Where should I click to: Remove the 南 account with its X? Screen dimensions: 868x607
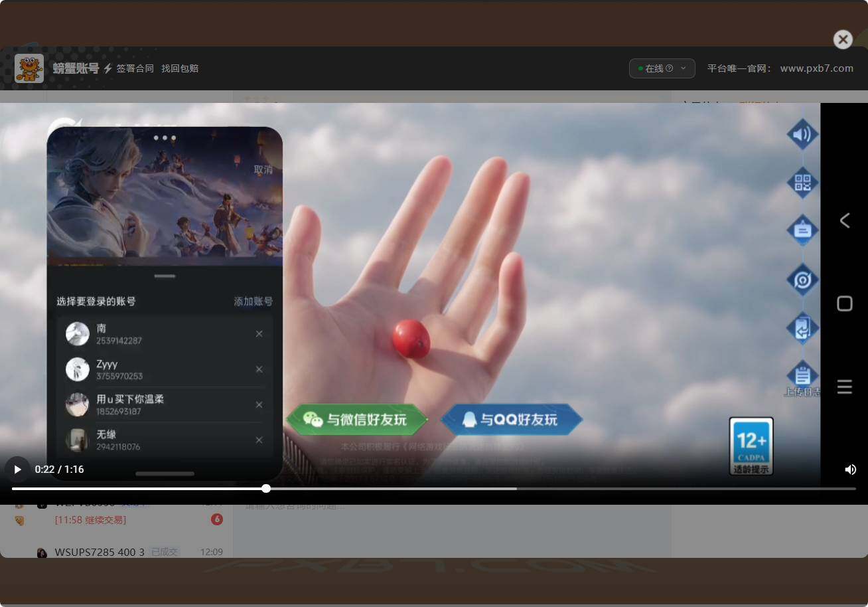[x=259, y=334]
